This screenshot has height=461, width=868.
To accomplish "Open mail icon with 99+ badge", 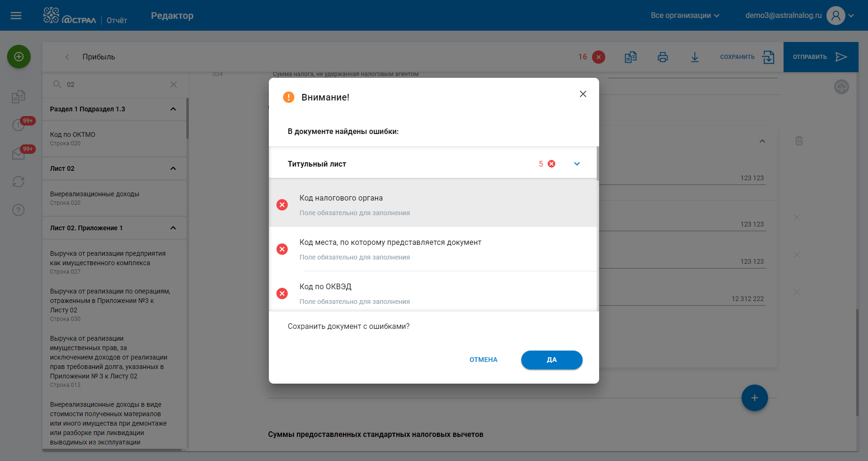I will [x=19, y=153].
